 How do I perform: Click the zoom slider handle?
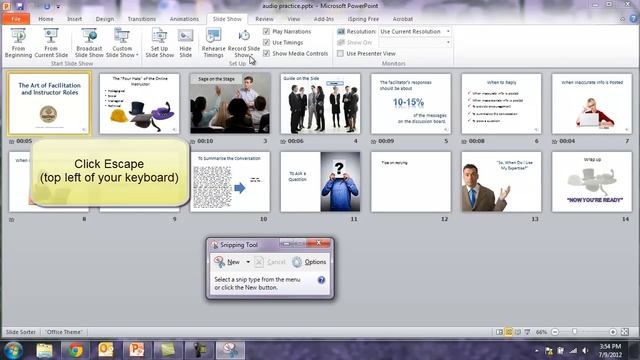click(x=575, y=332)
